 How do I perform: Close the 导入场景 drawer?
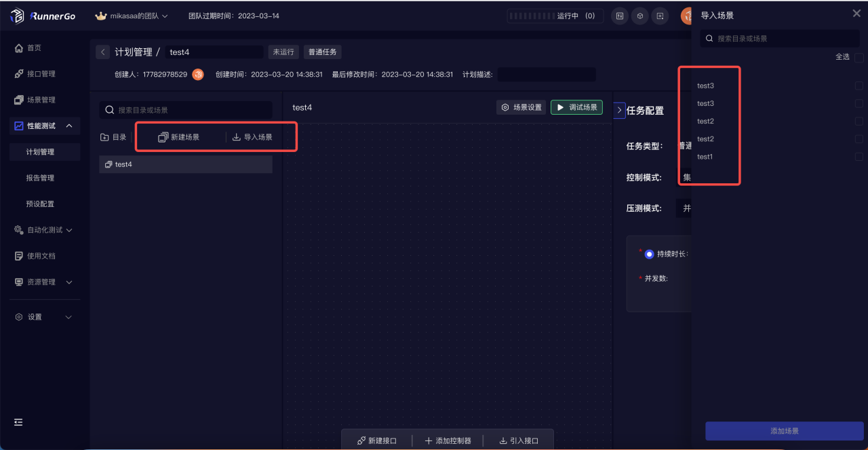click(x=856, y=14)
